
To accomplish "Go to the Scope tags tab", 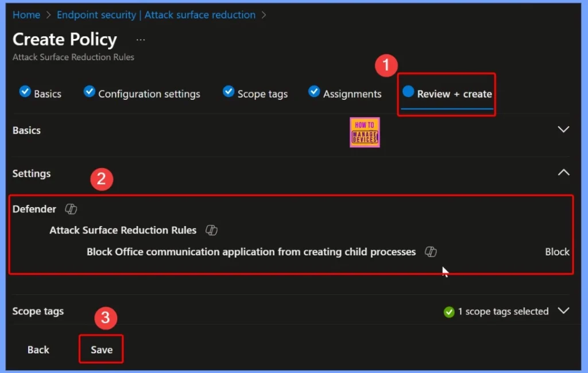I will (262, 94).
